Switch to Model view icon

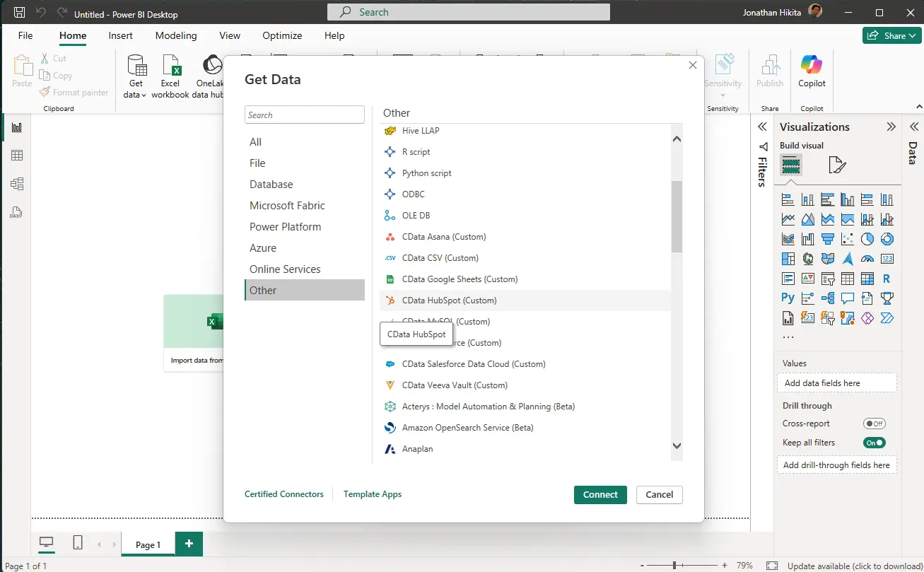tap(17, 184)
